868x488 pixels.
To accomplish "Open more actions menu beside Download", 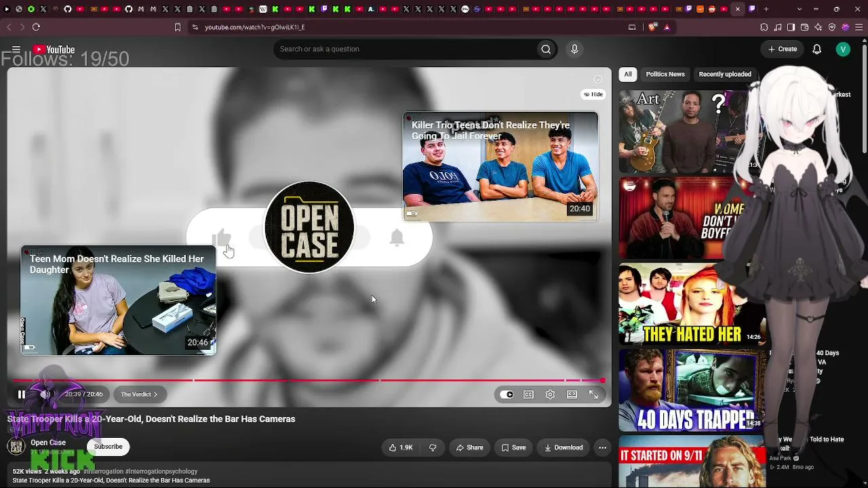I will click(x=602, y=447).
